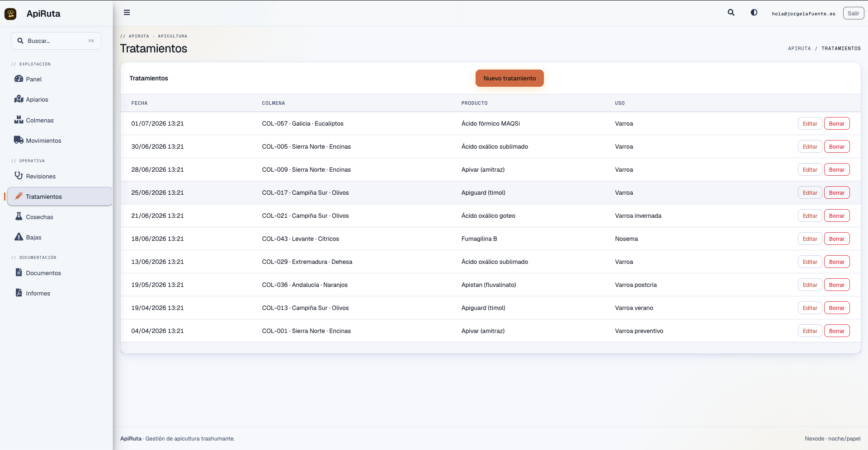Screen dimensions: 868x450
Task: Open Bajas warning triangle icon
Action: 19,237
